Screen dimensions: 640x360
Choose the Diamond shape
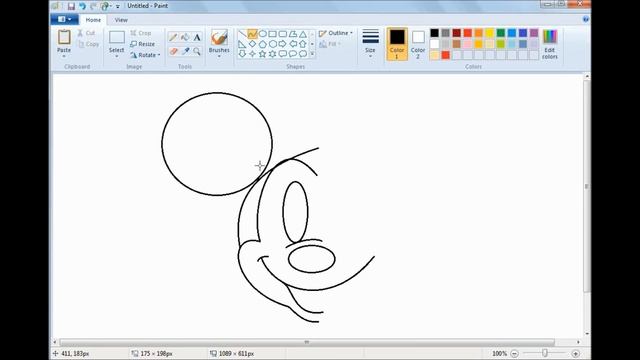[253, 44]
